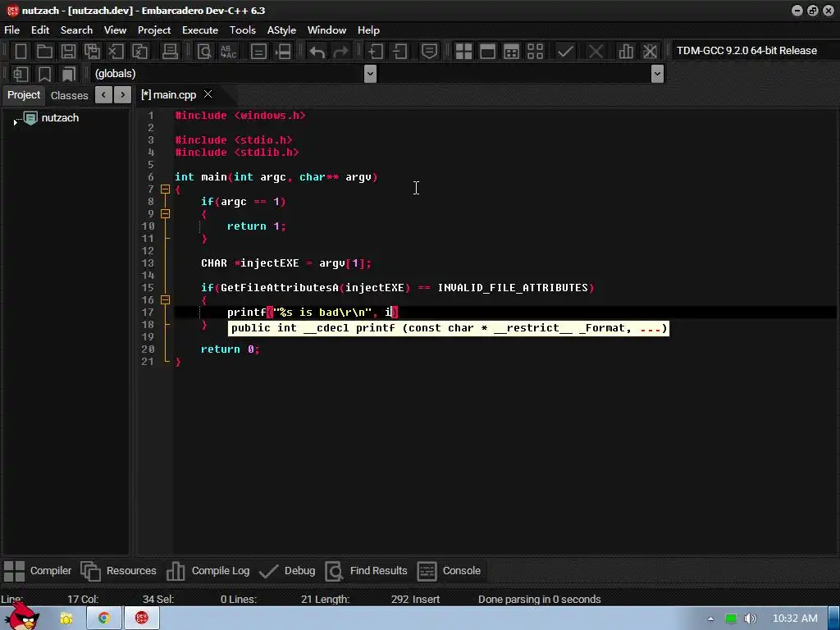This screenshot has width=840, height=630.
Task: Open the Console panel
Action: point(449,571)
